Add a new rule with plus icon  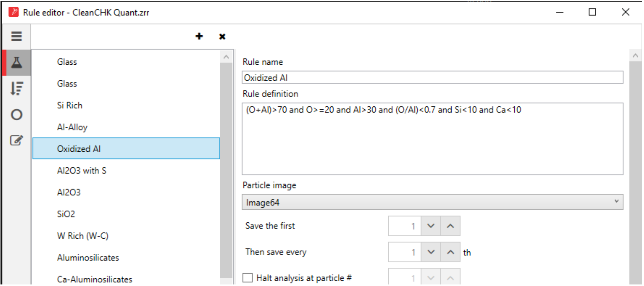(199, 36)
